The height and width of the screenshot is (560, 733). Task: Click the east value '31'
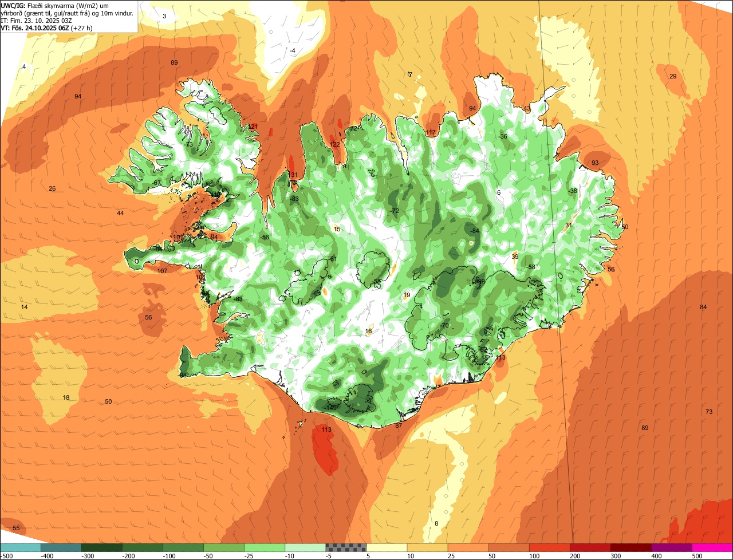[x=568, y=226]
